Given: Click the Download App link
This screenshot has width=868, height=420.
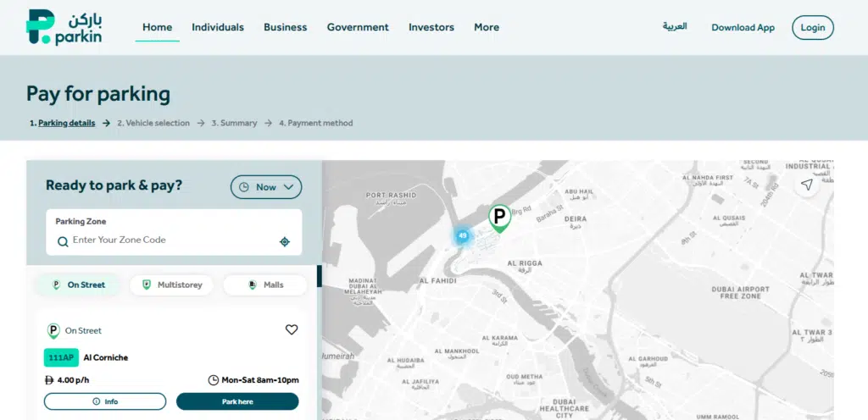Looking at the screenshot, I should (743, 28).
